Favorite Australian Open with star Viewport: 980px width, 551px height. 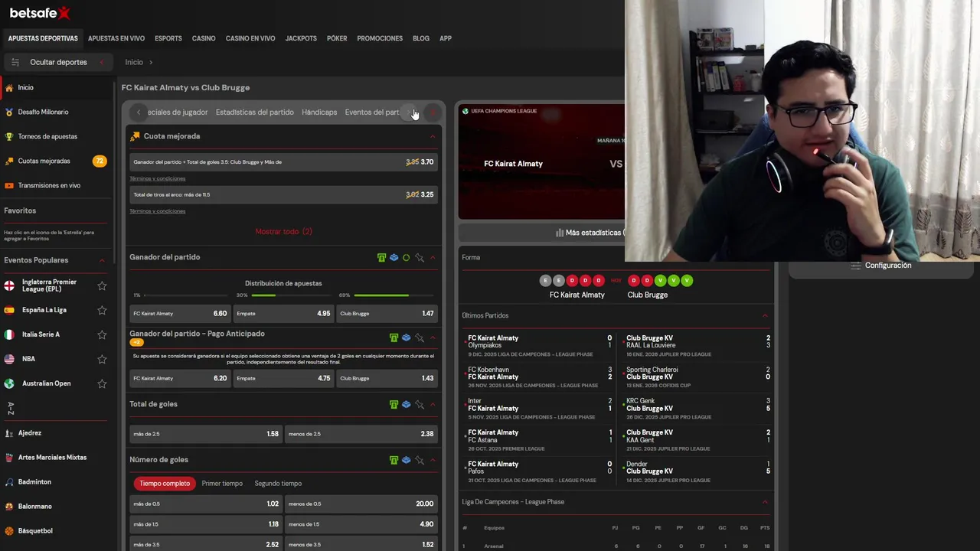102,383
